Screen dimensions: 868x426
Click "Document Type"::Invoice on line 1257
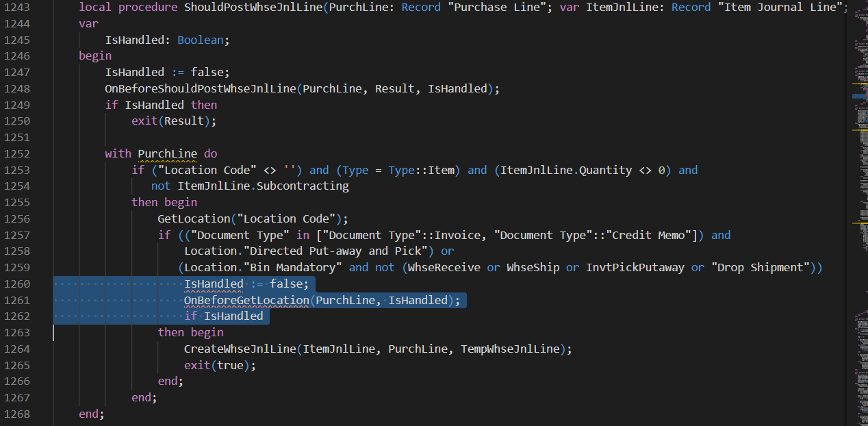pyautogui.click(x=402, y=235)
